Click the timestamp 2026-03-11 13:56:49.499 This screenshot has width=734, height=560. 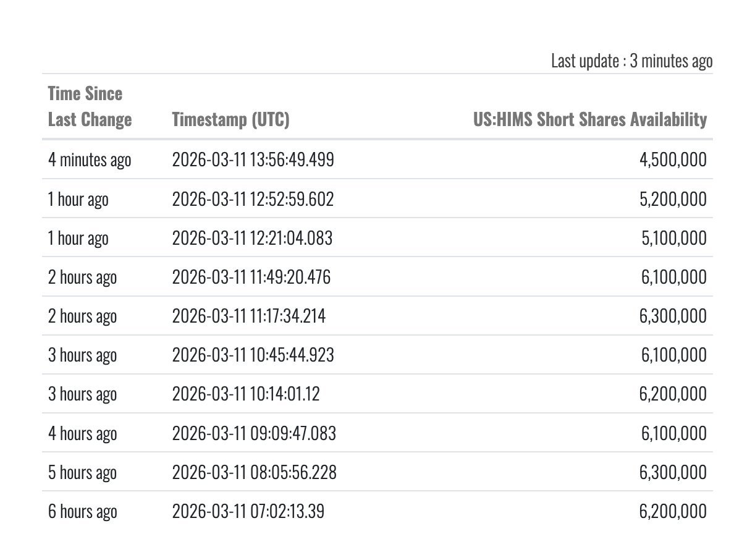coord(253,160)
